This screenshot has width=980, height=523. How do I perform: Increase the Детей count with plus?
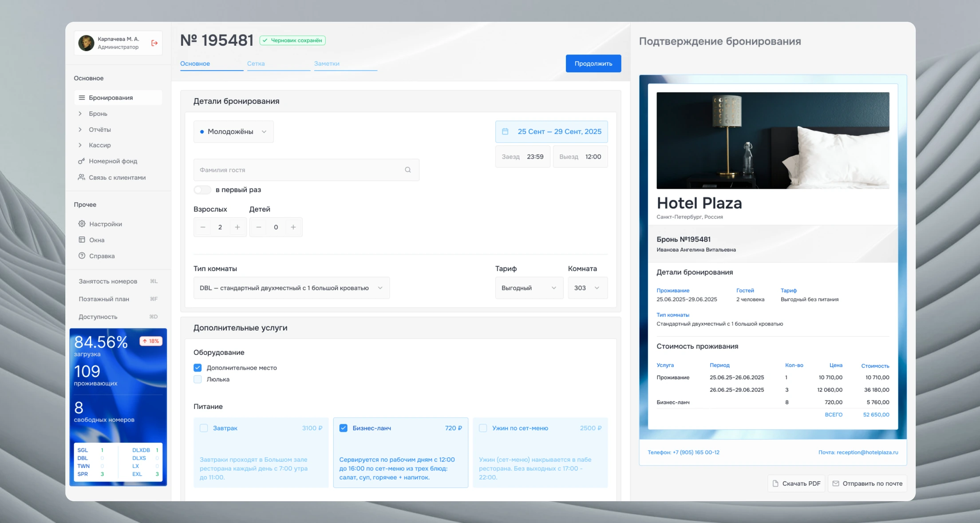pos(293,227)
